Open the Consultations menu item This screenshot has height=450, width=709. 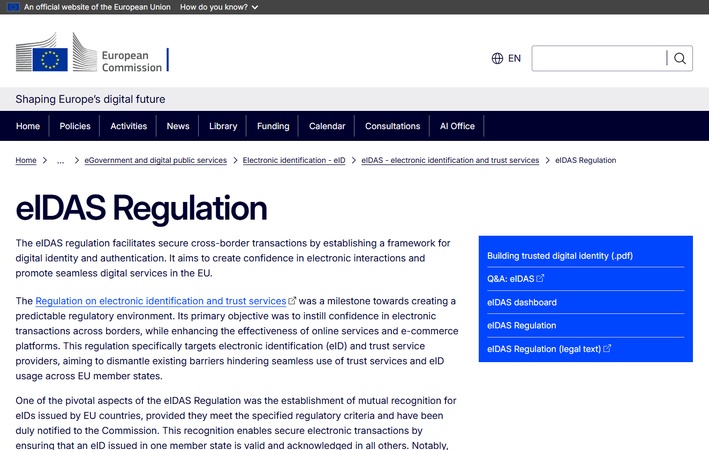pyautogui.click(x=392, y=126)
